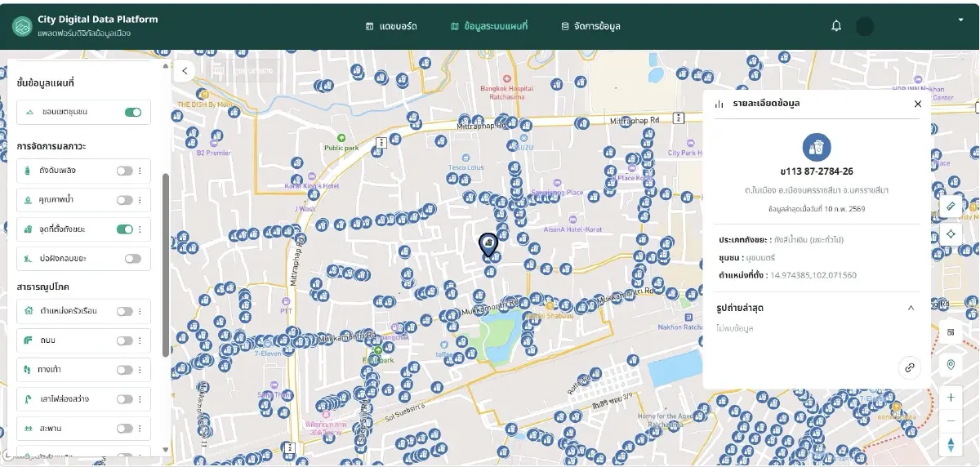The width and height of the screenshot is (980, 467).
Task: Click the water quality icon for คุณภาพน้ำ
Action: point(29,200)
